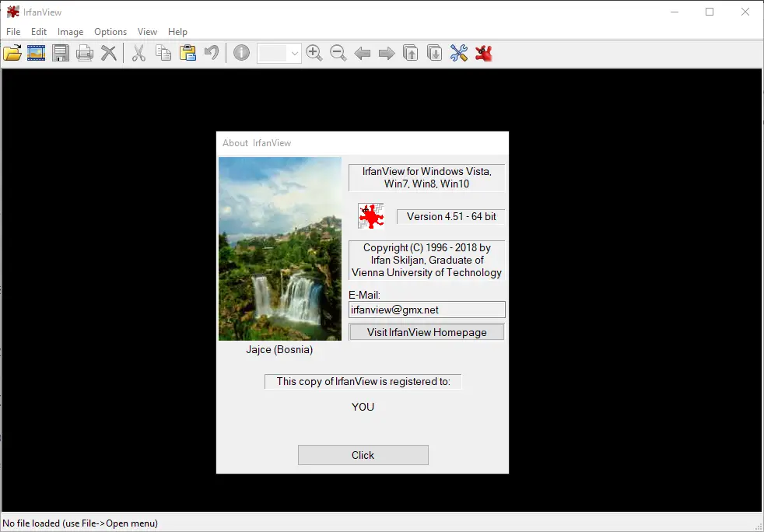The image size is (764, 532).
Task: Click the Jajce waterfall picture
Action: (279, 248)
